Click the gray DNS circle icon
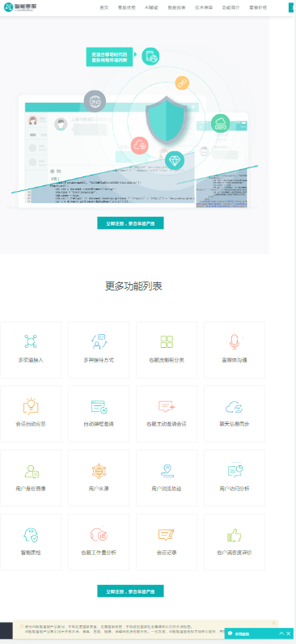Viewport: 296px width, 644px height. click(95, 101)
